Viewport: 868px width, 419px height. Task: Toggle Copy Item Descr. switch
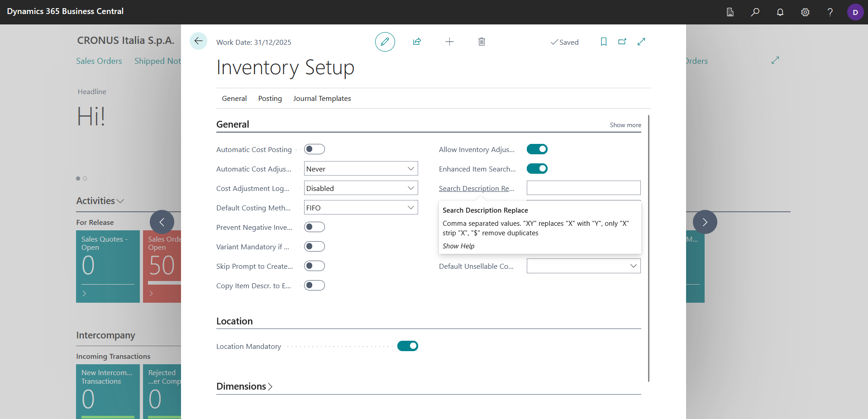(x=315, y=286)
